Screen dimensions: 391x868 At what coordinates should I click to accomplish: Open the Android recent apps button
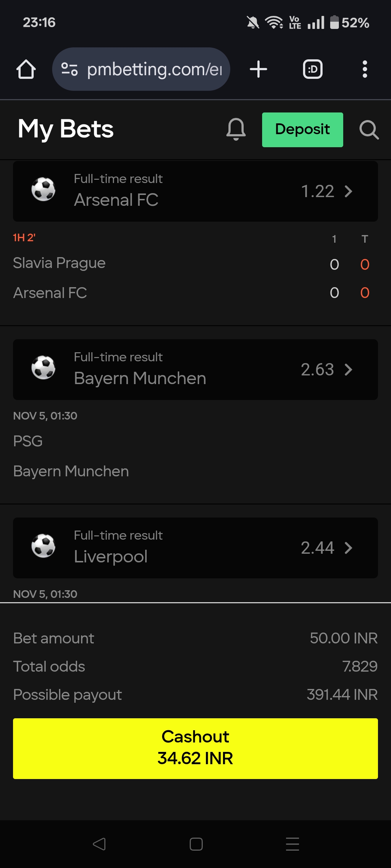[x=292, y=844]
